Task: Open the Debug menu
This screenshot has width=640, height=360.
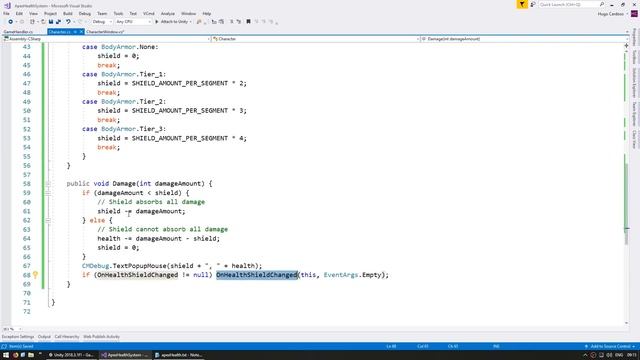Action: 85,13
